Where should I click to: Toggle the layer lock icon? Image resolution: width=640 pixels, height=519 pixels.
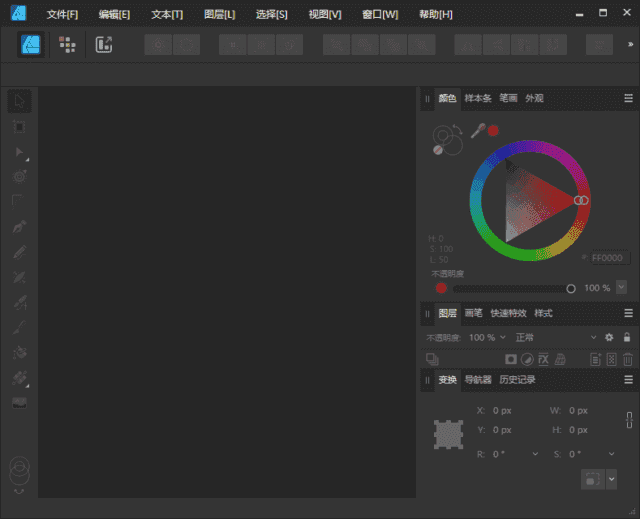coord(627,338)
